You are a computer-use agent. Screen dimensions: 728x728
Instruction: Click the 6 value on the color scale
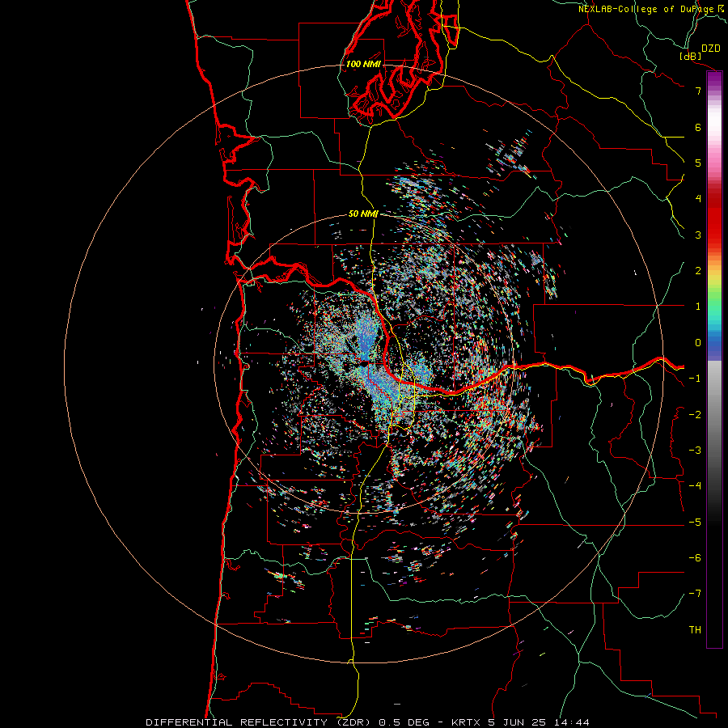coord(698,127)
